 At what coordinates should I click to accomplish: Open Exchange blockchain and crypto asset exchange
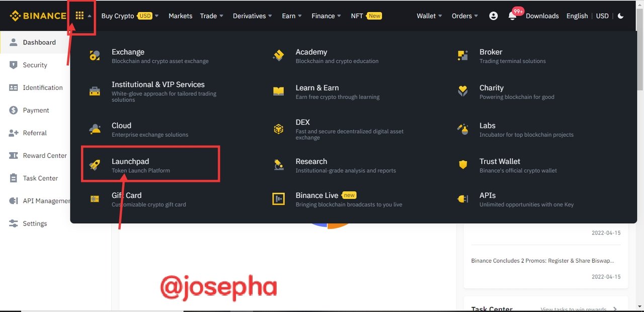pyautogui.click(x=160, y=56)
